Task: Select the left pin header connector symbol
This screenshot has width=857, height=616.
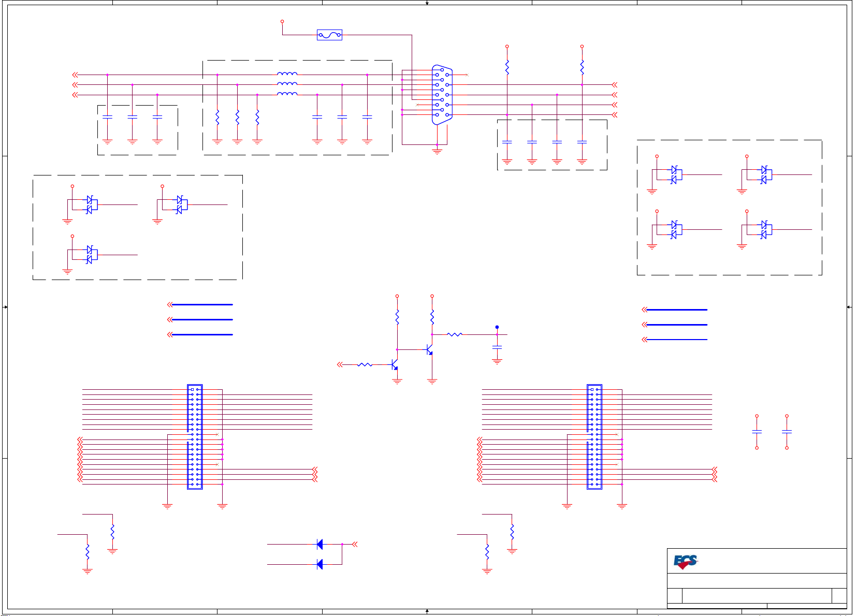Action: point(195,437)
